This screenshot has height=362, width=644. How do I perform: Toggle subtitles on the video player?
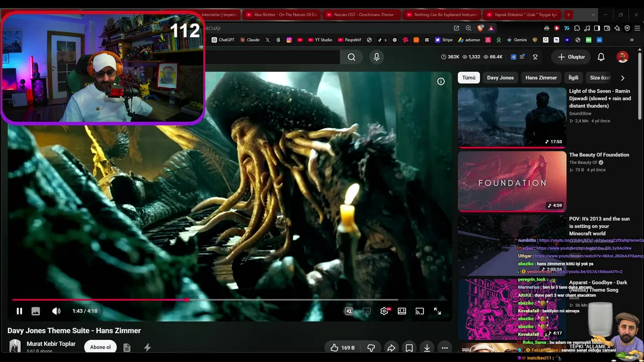click(367, 311)
